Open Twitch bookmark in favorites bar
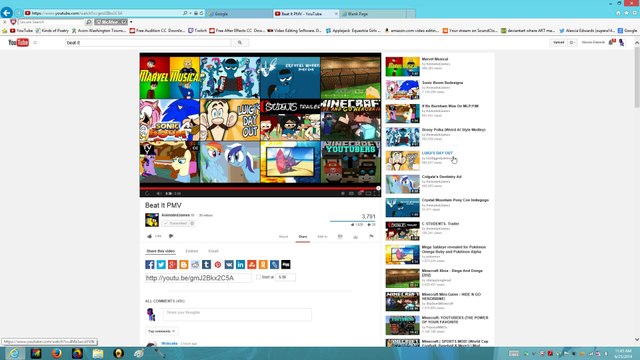Screen dimensions: 640x360 tap(198, 31)
